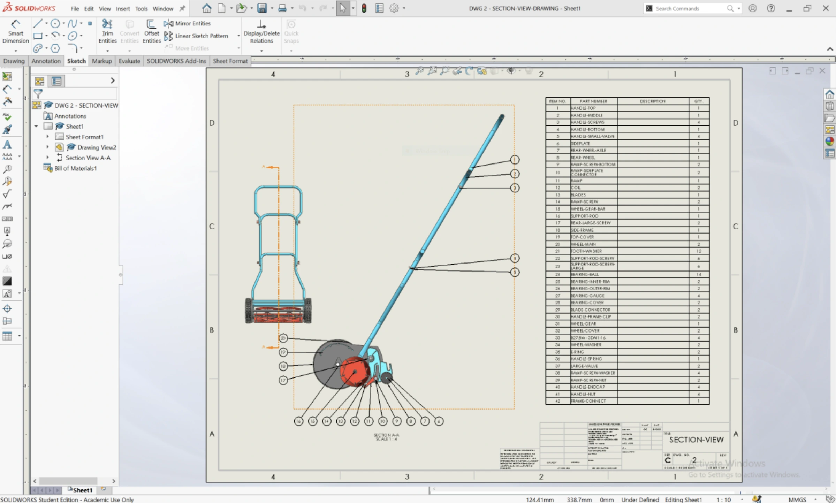This screenshot has height=504, width=836.
Task: Choose the Surface Finish symbol tool
Action: pyautogui.click(x=7, y=194)
